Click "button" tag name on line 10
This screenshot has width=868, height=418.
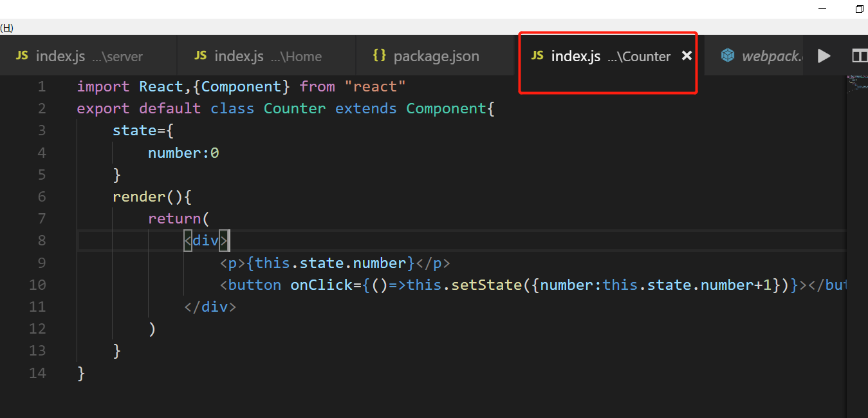[x=255, y=285]
